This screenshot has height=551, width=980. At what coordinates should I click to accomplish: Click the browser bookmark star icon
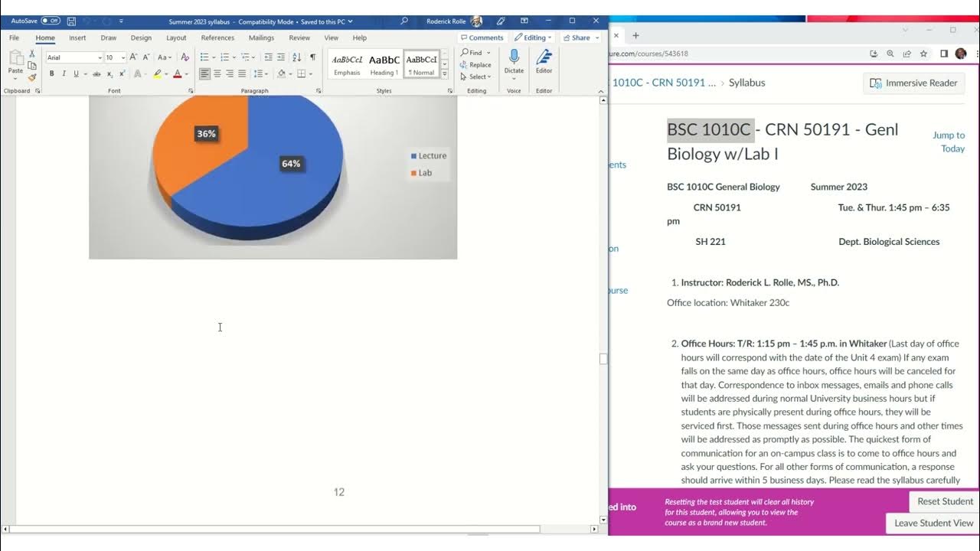(923, 54)
